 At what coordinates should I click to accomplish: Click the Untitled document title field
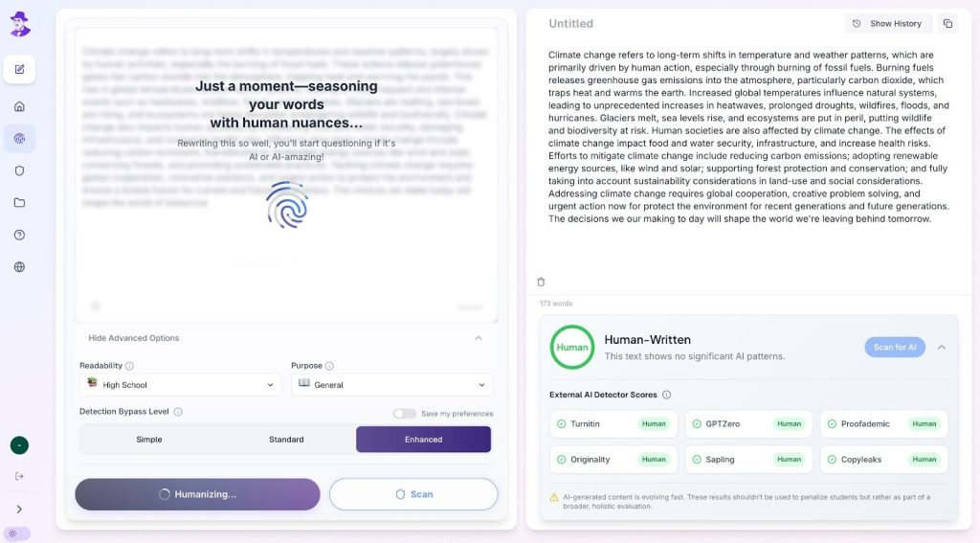coord(571,24)
